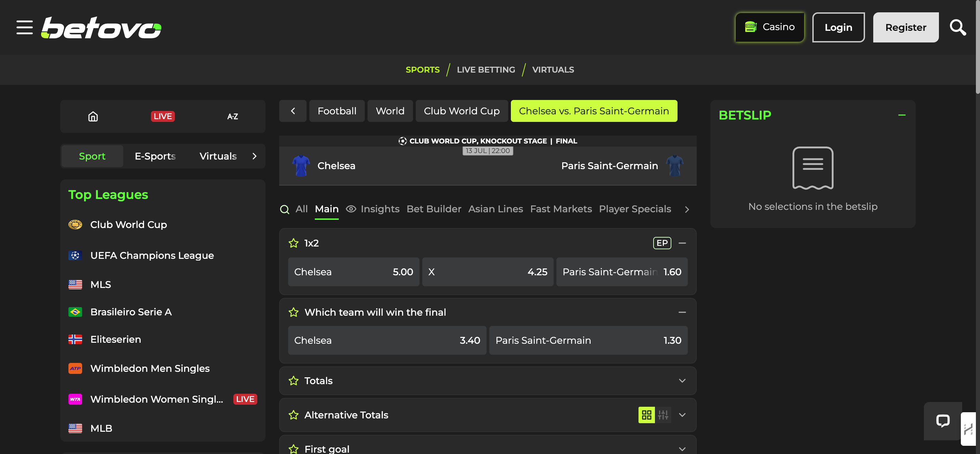Open the Fast Markets tab
Image resolution: width=980 pixels, height=454 pixels.
click(561, 209)
